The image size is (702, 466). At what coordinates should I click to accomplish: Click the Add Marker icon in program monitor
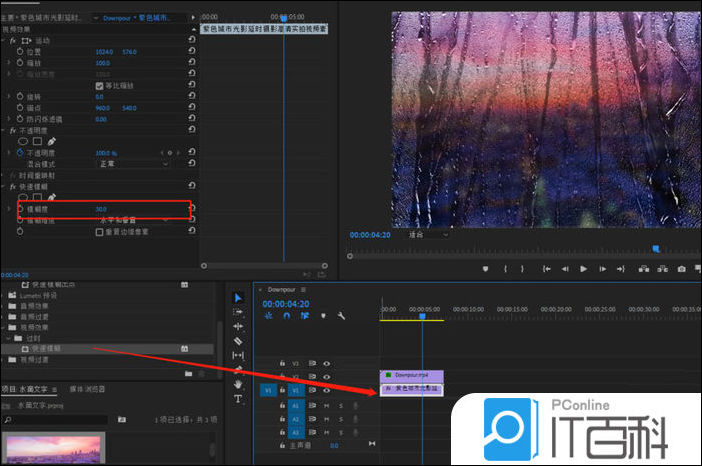coord(486,268)
